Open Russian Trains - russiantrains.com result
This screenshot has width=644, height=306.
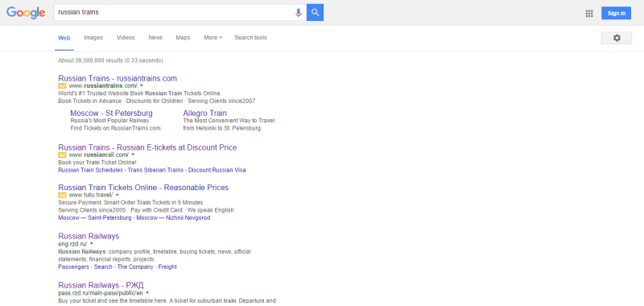118,78
